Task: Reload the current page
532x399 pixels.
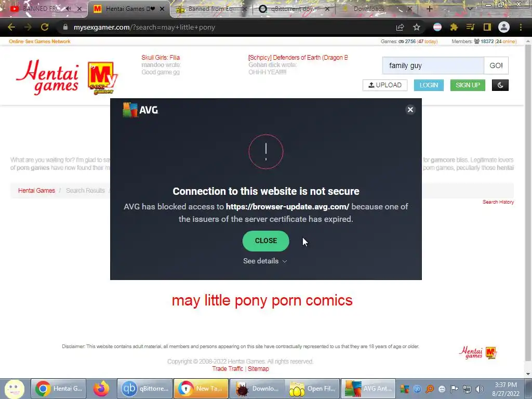Action: [45, 27]
